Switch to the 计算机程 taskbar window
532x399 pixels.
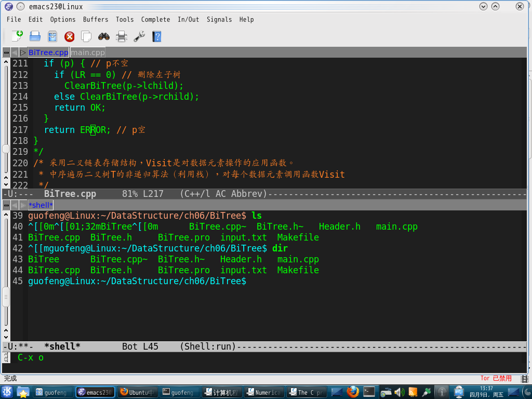click(x=222, y=392)
